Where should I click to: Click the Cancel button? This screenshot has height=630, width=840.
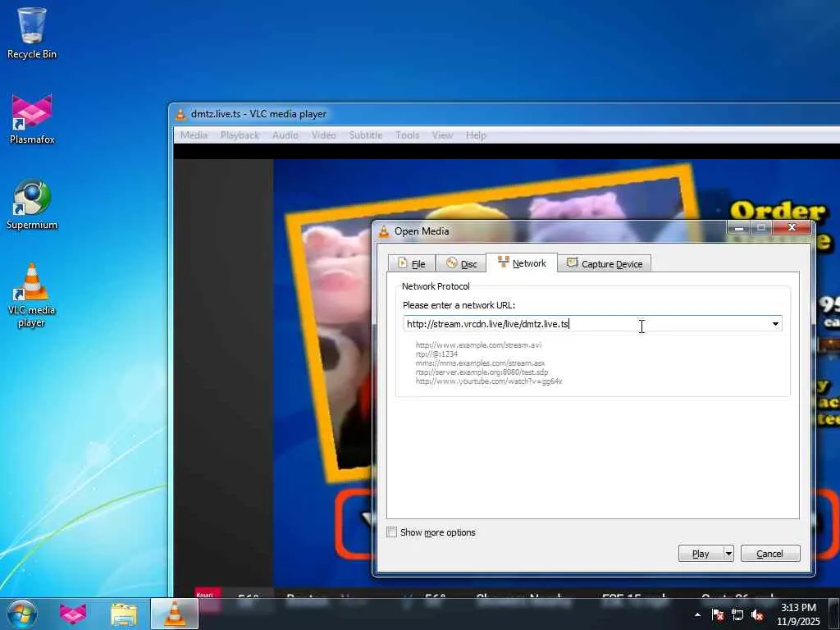(x=769, y=554)
